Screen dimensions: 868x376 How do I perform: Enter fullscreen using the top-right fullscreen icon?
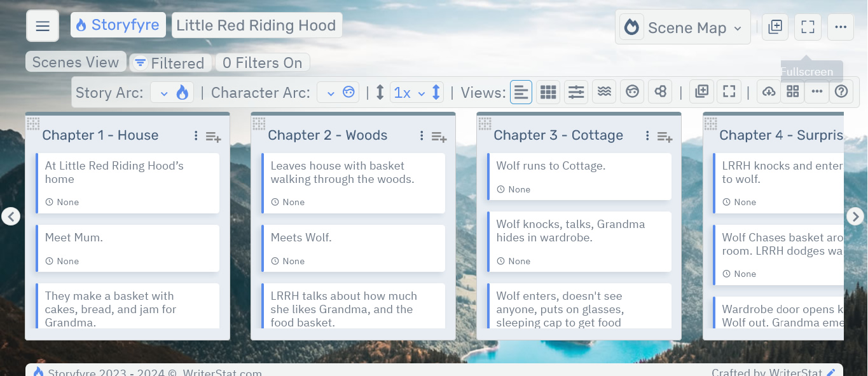pos(808,27)
